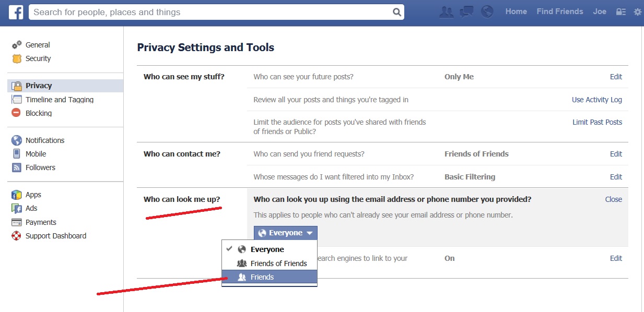Click 'Whose messages do I want filtered' text
The width and height of the screenshot is (644, 312).
coord(334,177)
